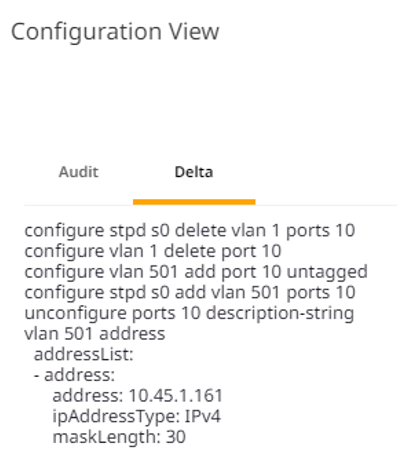Click the unconfigure ports 10 description-string line
Viewport: 397px width, 468px height.
[189, 313]
